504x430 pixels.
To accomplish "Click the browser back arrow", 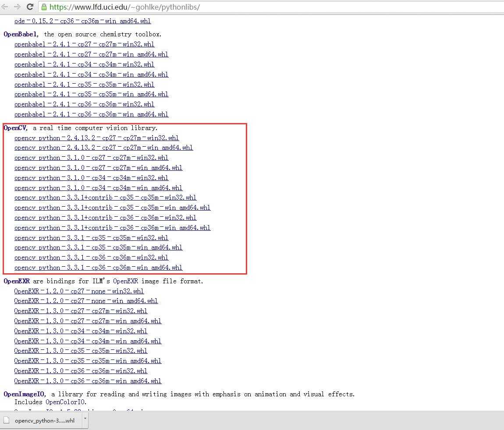I will coord(4,7).
